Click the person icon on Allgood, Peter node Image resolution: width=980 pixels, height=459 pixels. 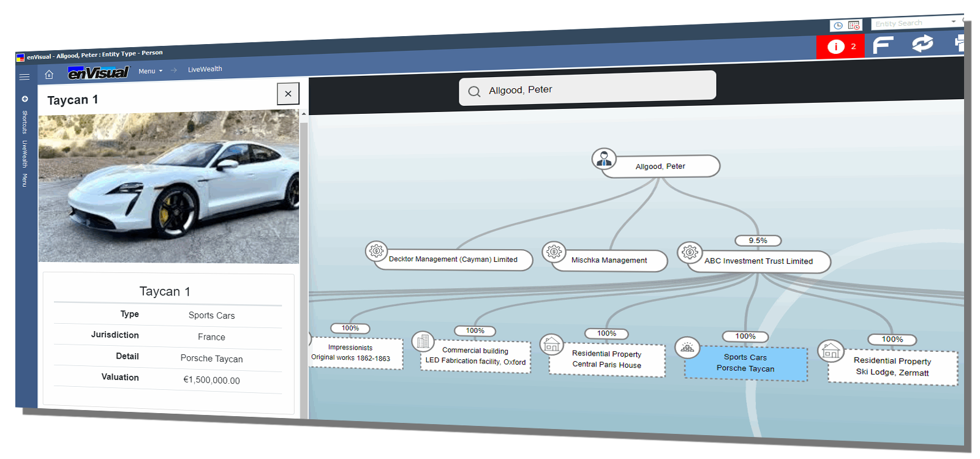tap(604, 159)
